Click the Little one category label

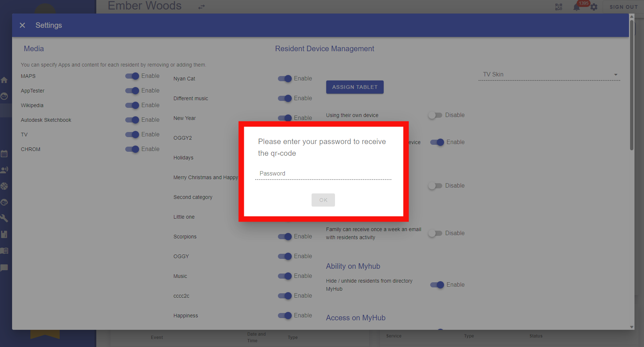click(x=184, y=217)
